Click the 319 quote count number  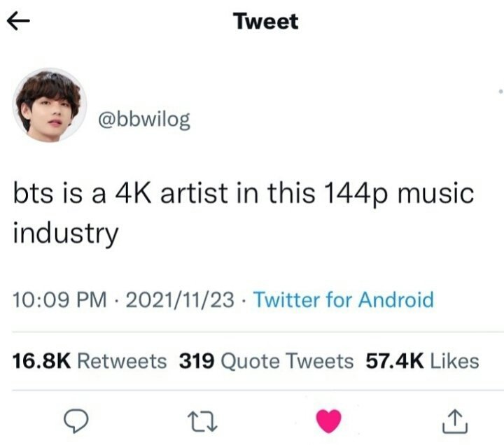click(197, 361)
